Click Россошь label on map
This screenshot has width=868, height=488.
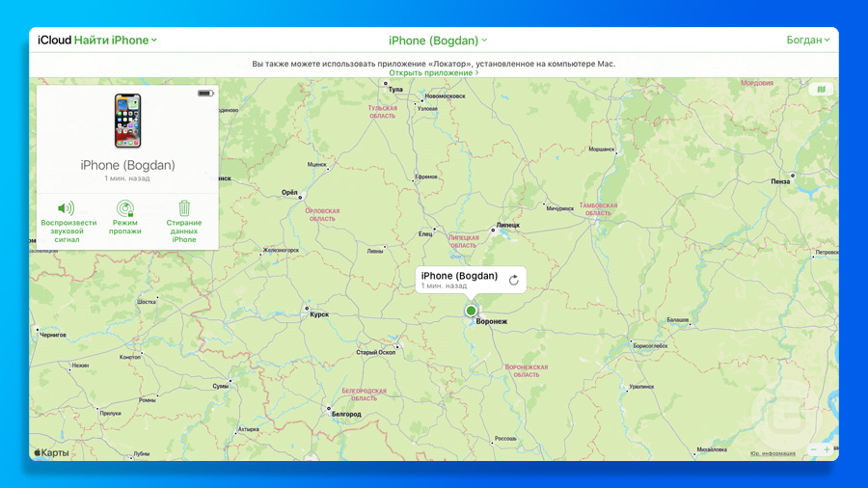pyautogui.click(x=505, y=438)
